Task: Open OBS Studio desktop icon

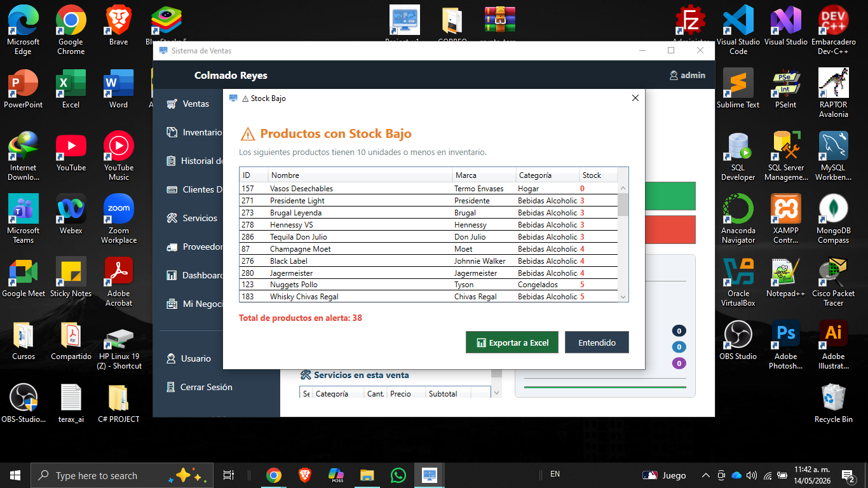Action: point(738,340)
